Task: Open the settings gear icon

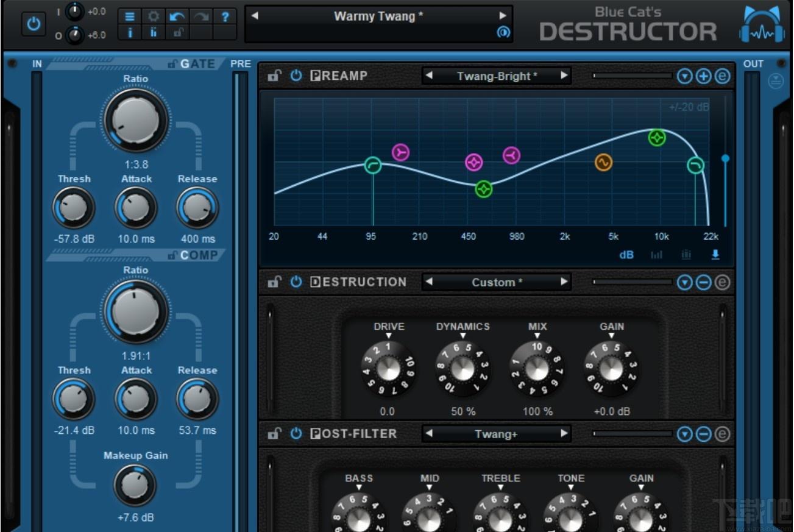Action: click(x=153, y=16)
